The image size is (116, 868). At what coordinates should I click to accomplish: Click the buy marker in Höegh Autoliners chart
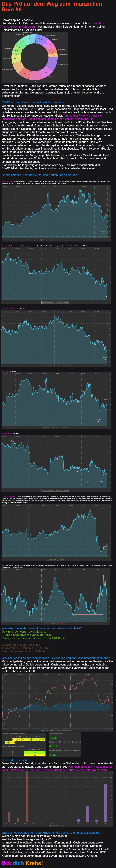(x=103, y=233)
